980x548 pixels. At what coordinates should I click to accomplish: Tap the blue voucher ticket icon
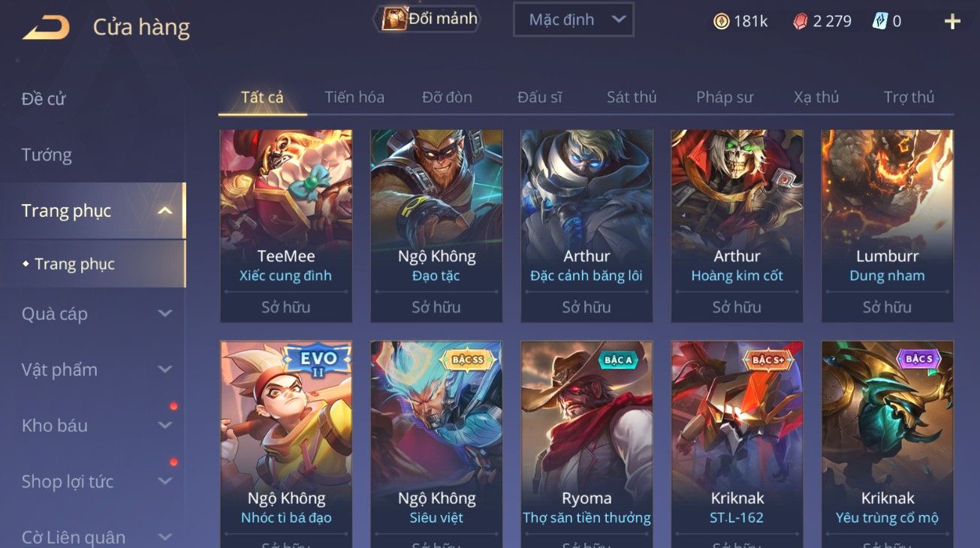click(x=880, y=21)
